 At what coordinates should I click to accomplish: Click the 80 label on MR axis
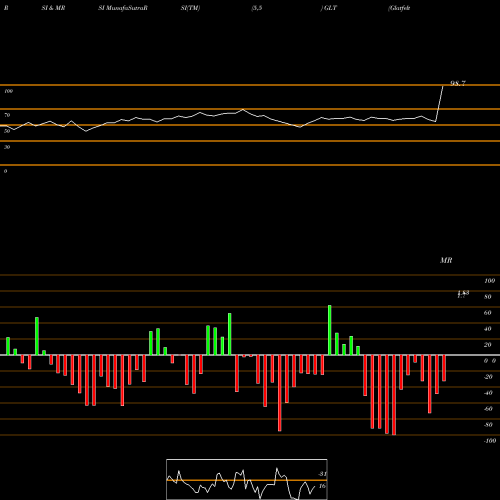pyautogui.click(x=488, y=297)
